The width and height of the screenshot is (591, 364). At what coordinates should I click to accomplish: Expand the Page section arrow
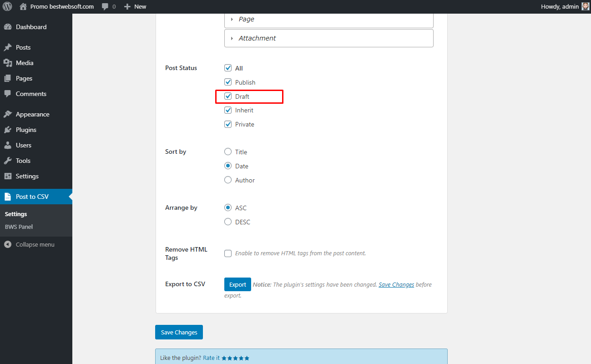tap(232, 19)
